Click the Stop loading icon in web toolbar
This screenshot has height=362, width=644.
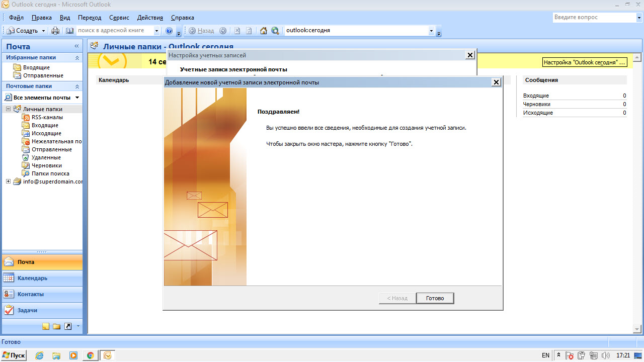pos(237,31)
